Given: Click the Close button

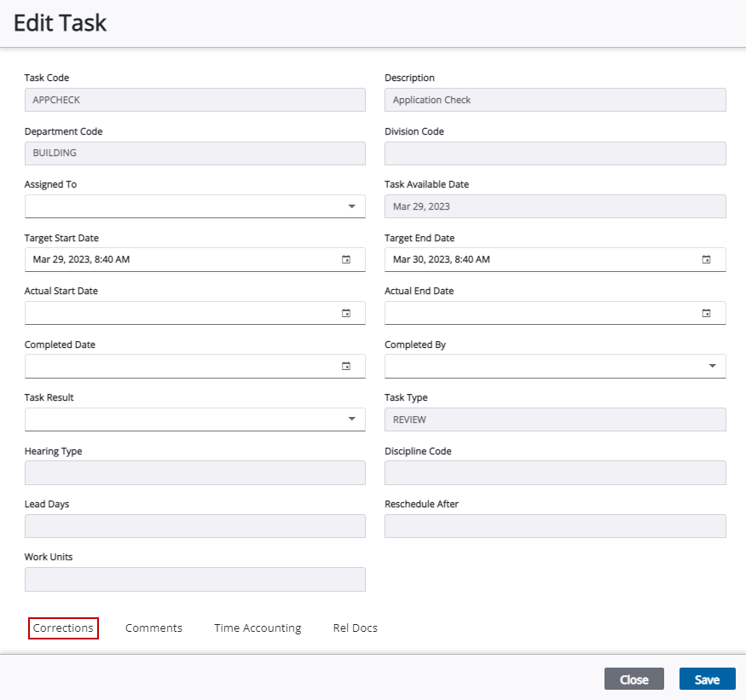Looking at the screenshot, I should (633, 679).
